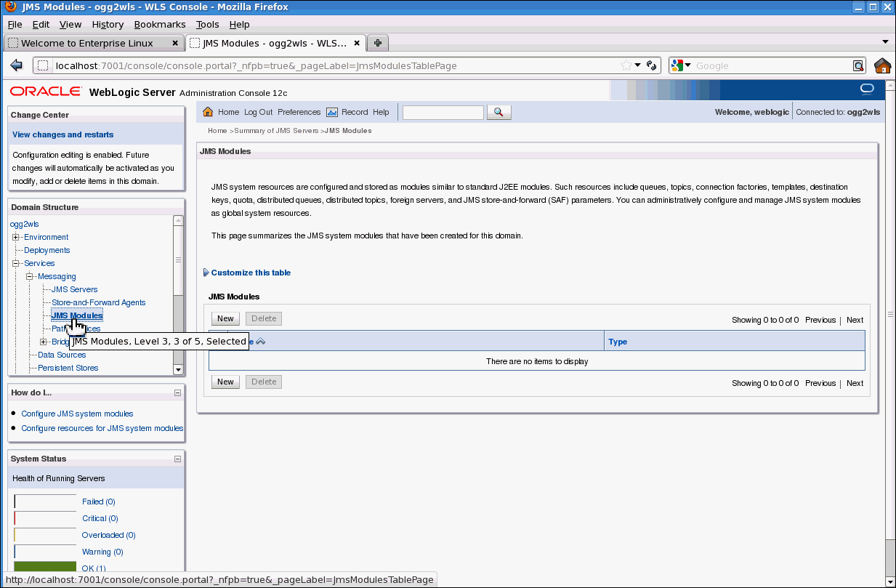Click the Name column sort icon
Image resolution: width=896 pixels, height=588 pixels.
(x=260, y=341)
